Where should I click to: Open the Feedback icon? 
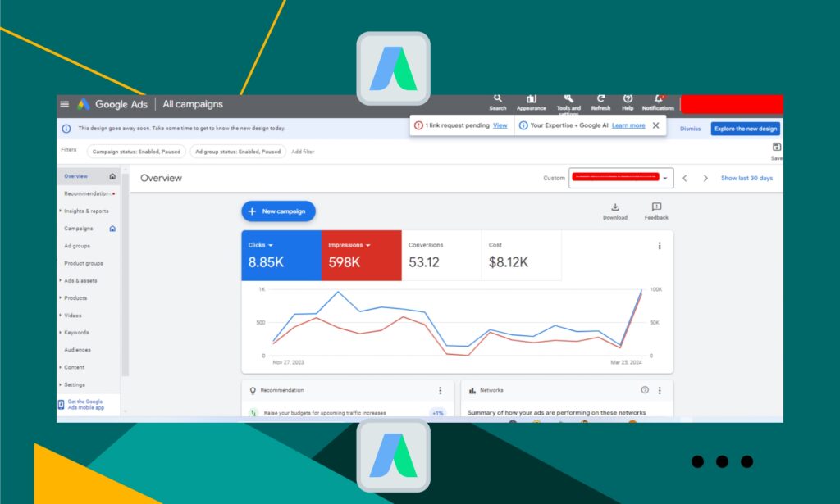pos(656,208)
